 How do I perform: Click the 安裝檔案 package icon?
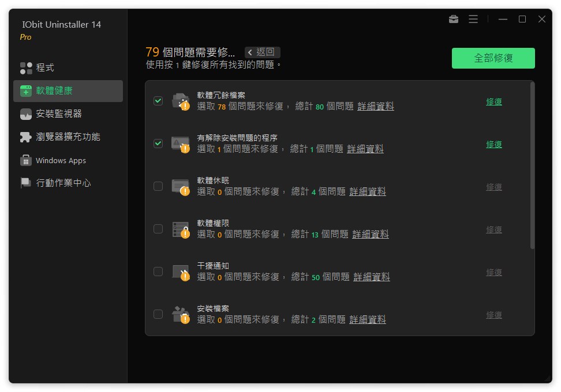tap(181, 315)
